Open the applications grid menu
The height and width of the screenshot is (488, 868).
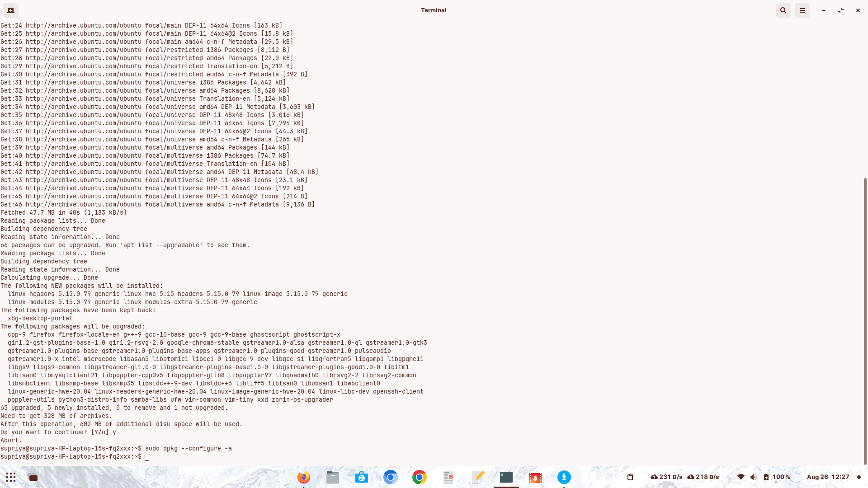point(11,477)
